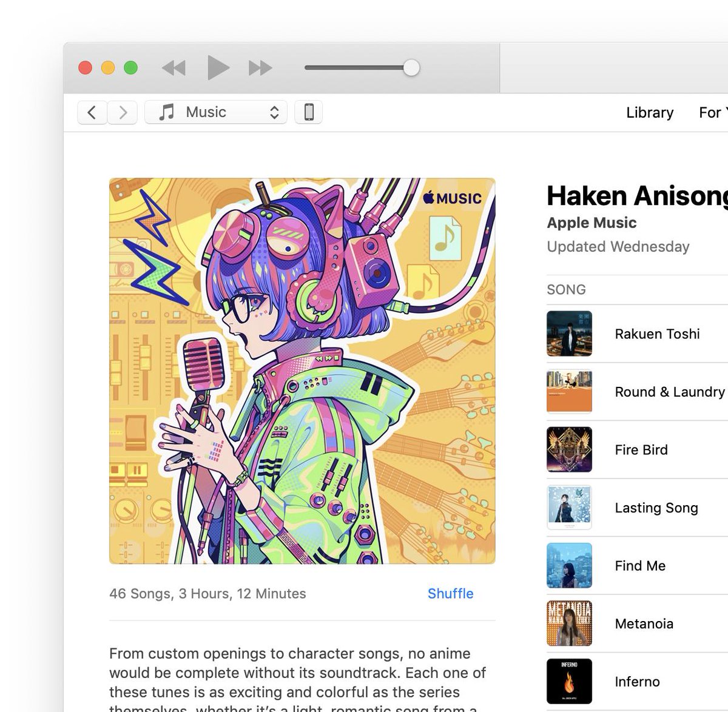Click the song title Fire Bird
Image resolution: width=728 pixels, height=712 pixels.
641,450
